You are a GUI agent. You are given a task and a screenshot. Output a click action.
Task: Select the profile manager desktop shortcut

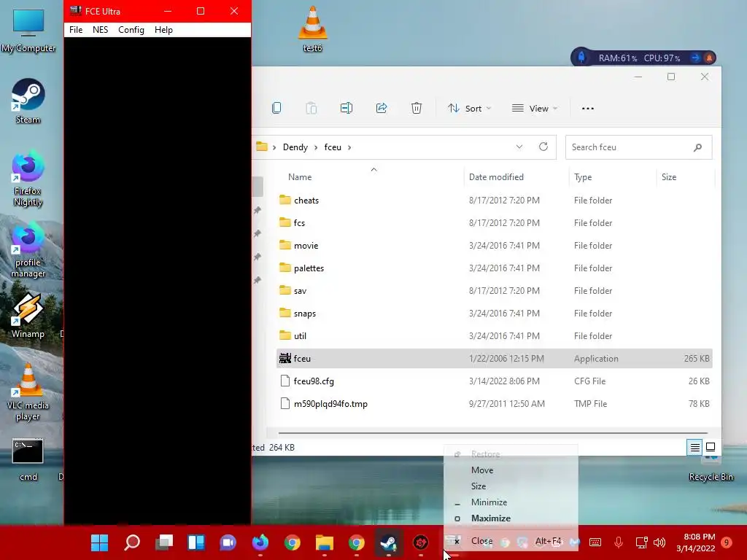tap(28, 250)
